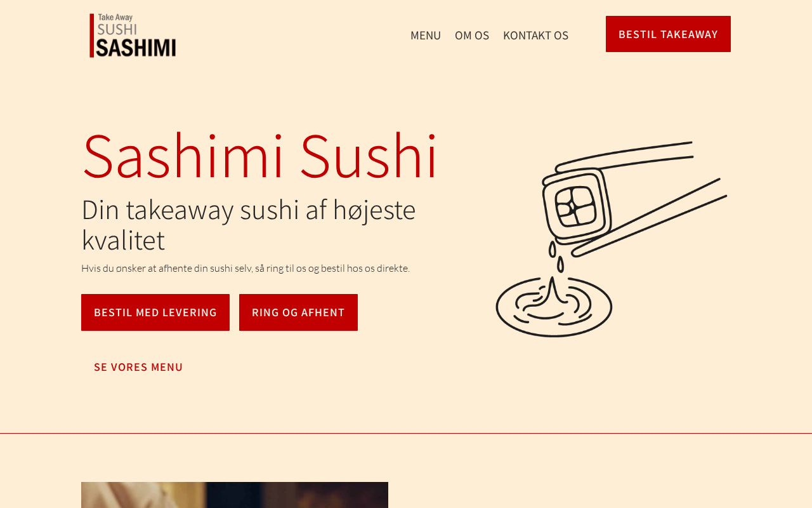
Task: Click the red vertical bar in the logo
Action: point(92,36)
